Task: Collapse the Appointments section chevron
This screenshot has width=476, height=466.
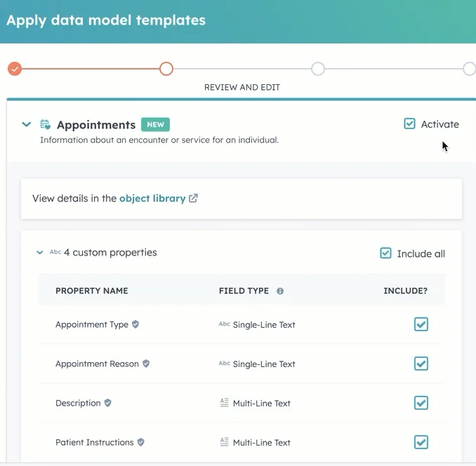Action: [x=27, y=124]
